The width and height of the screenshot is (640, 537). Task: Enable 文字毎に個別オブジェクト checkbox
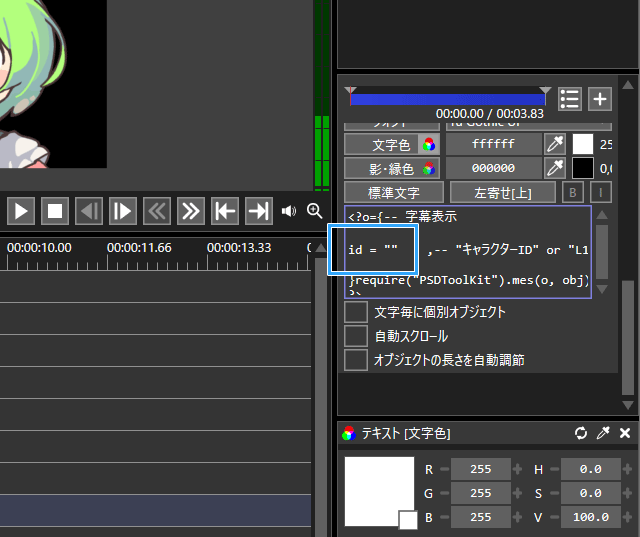(356, 312)
